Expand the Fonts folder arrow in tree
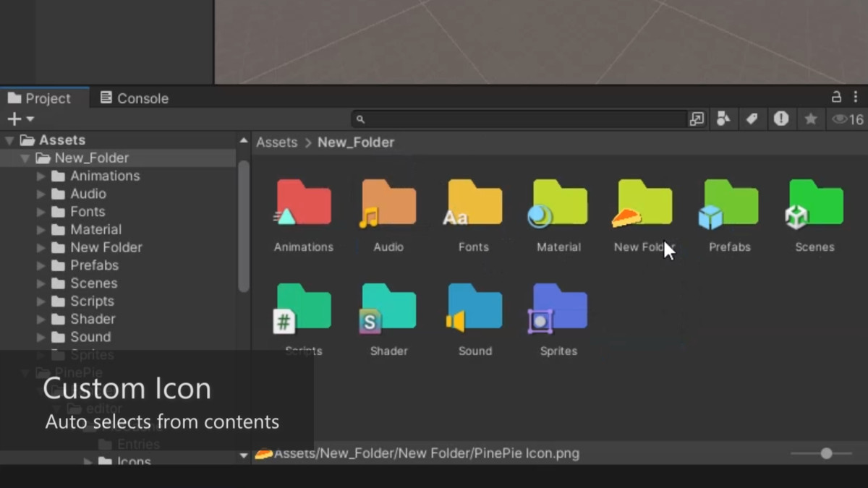Screen dimensions: 868x488 41,212
